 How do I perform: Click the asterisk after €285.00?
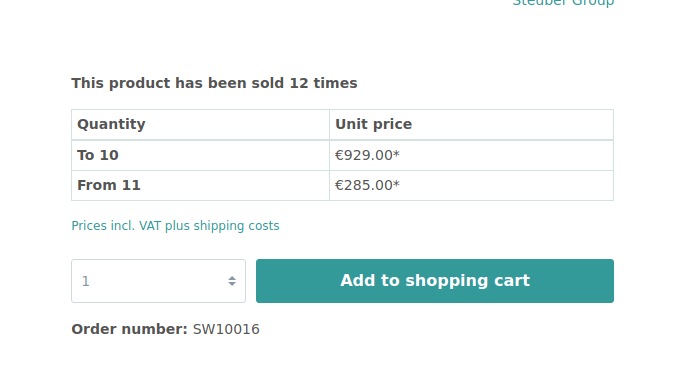[396, 184]
